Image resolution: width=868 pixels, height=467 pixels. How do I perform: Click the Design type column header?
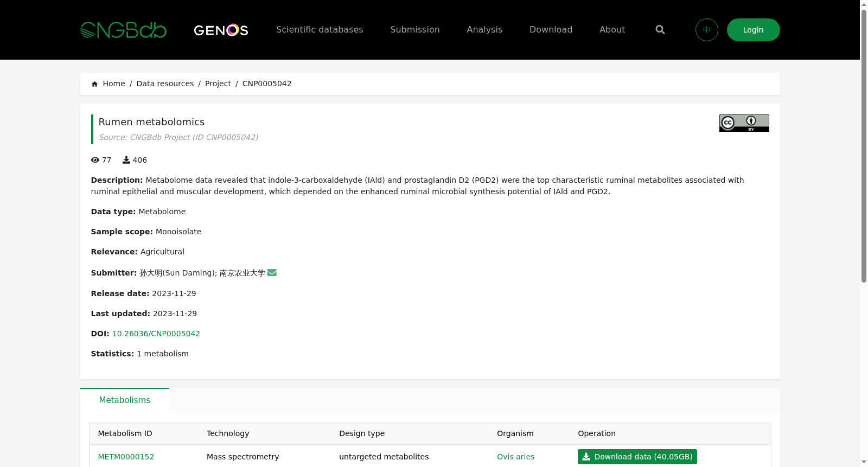tap(362, 433)
